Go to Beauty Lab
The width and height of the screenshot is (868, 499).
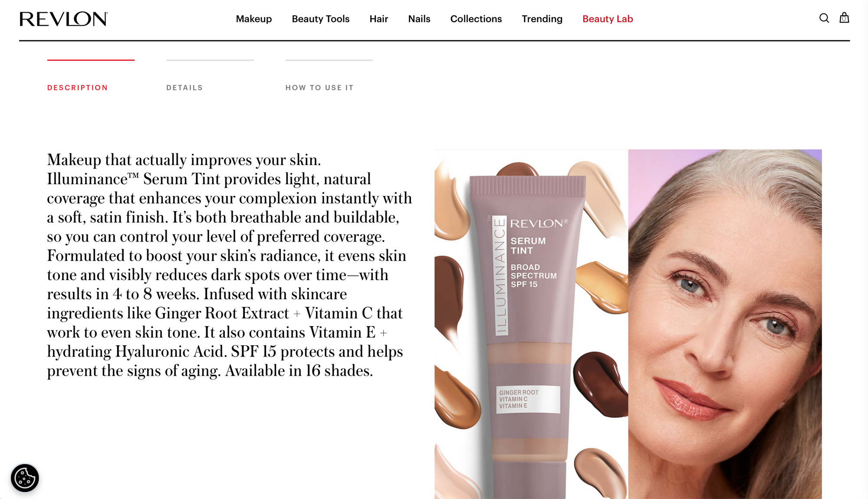(608, 19)
